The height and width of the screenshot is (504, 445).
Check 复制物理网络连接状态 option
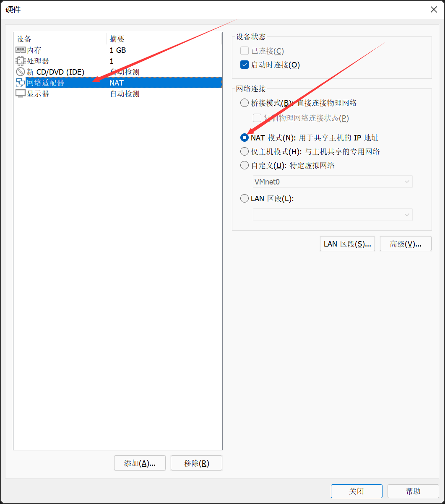(257, 118)
